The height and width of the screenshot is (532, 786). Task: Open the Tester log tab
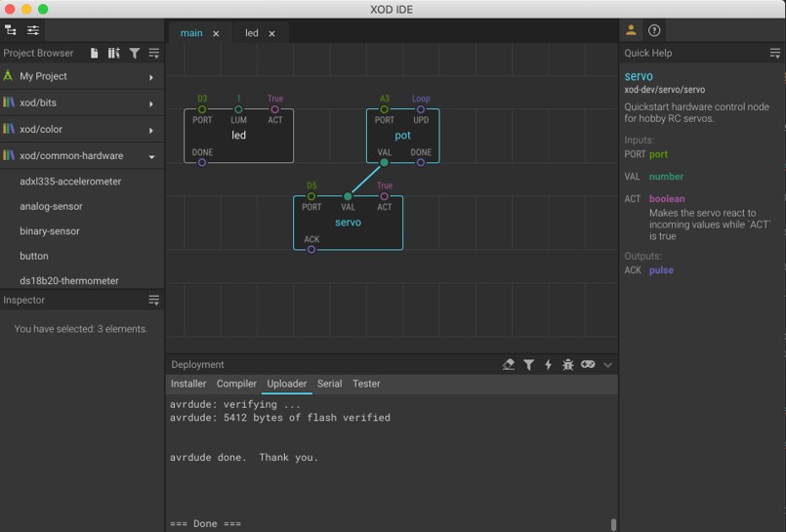pyautogui.click(x=366, y=384)
